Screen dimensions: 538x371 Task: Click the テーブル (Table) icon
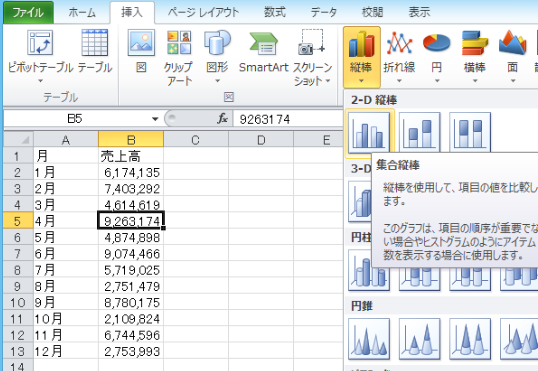pos(95,43)
